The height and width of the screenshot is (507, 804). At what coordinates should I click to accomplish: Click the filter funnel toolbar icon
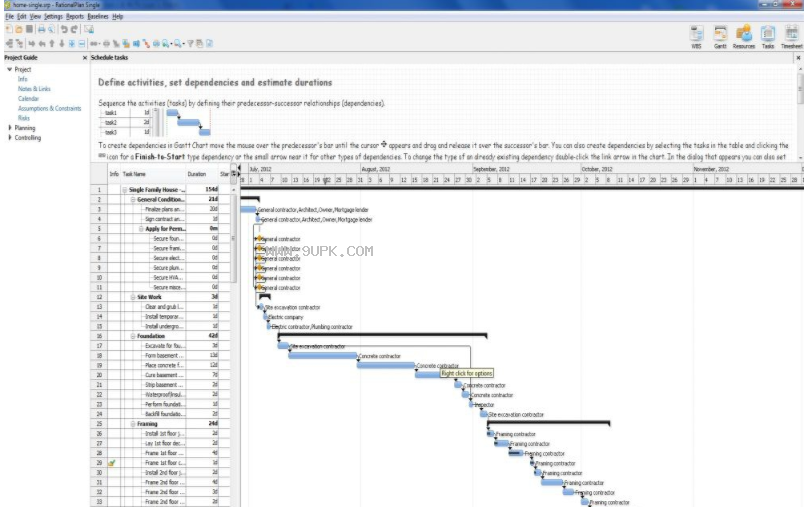click(190, 44)
